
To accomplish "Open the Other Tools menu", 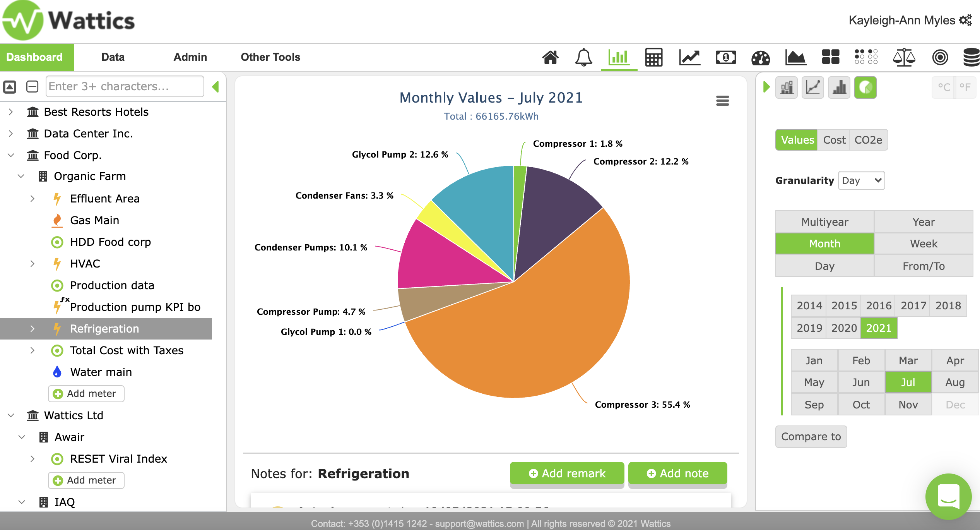I will [270, 57].
